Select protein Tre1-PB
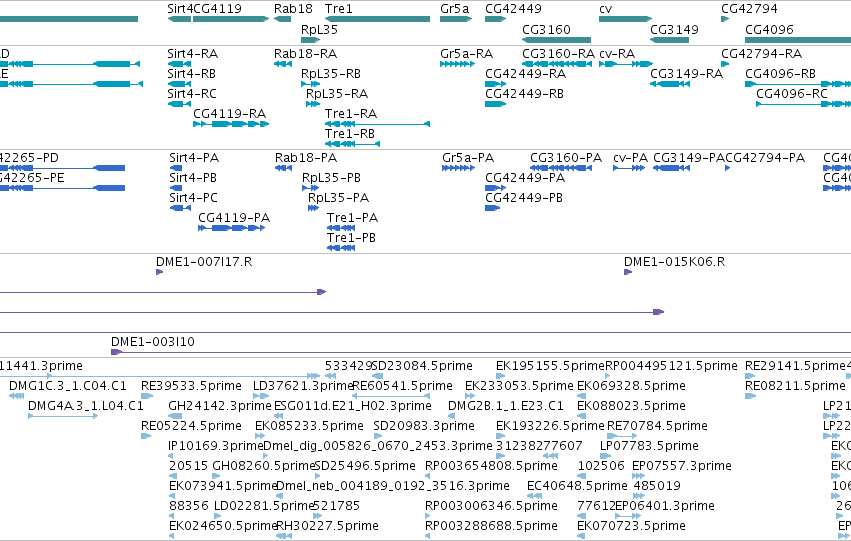This screenshot has height=541, width=851. (x=341, y=248)
